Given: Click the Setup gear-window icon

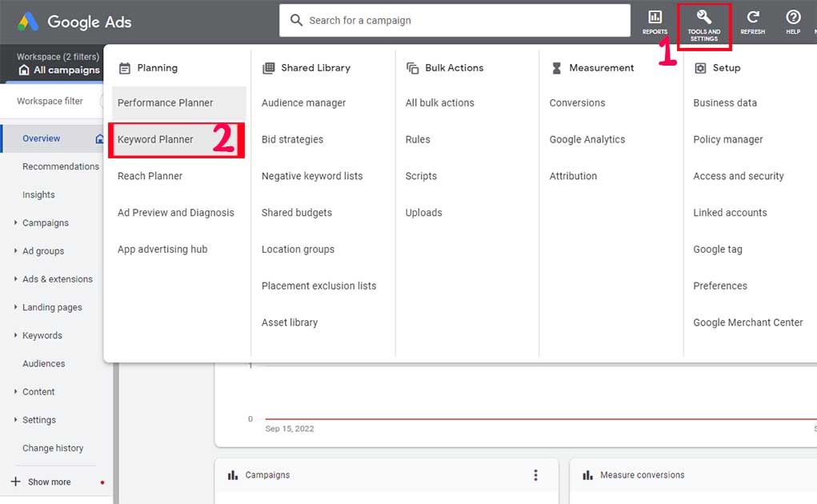Looking at the screenshot, I should click(x=700, y=68).
